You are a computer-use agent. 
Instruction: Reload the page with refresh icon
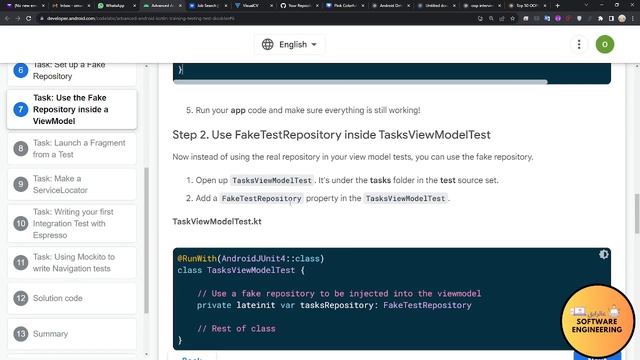(x=29, y=18)
